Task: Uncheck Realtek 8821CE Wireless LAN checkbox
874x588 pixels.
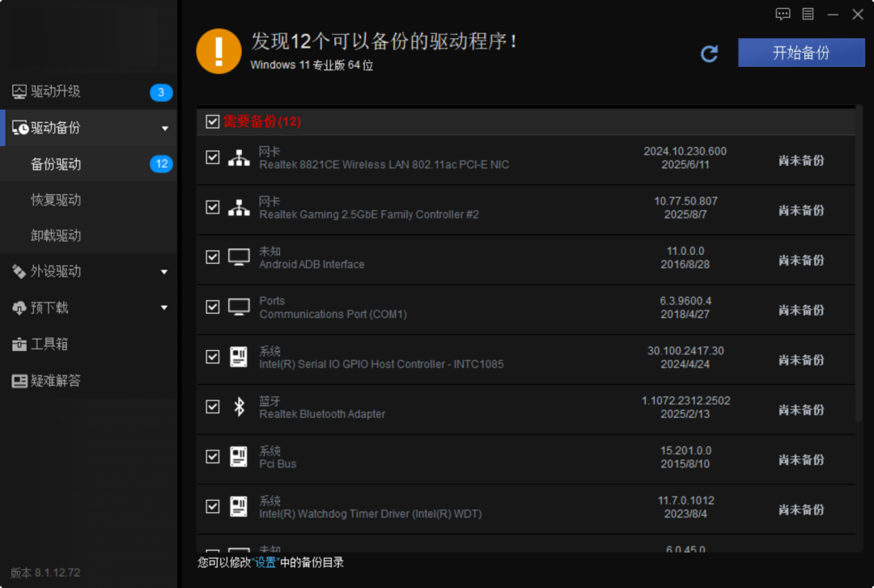Action: coord(212,157)
